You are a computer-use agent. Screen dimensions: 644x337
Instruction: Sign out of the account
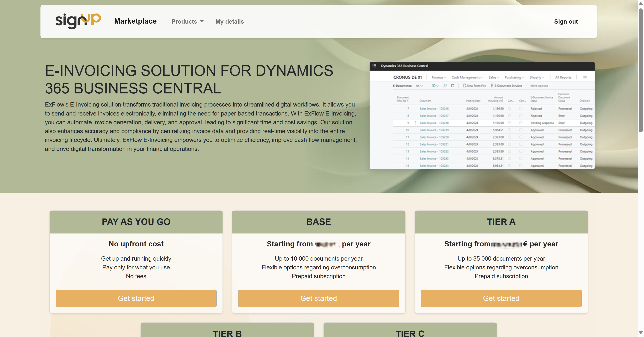tap(566, 22)
